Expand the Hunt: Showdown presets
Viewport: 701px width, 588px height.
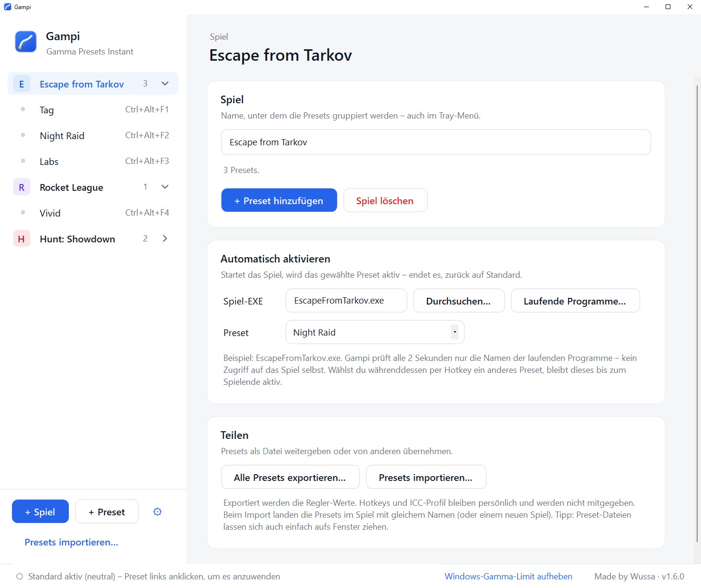165,239
